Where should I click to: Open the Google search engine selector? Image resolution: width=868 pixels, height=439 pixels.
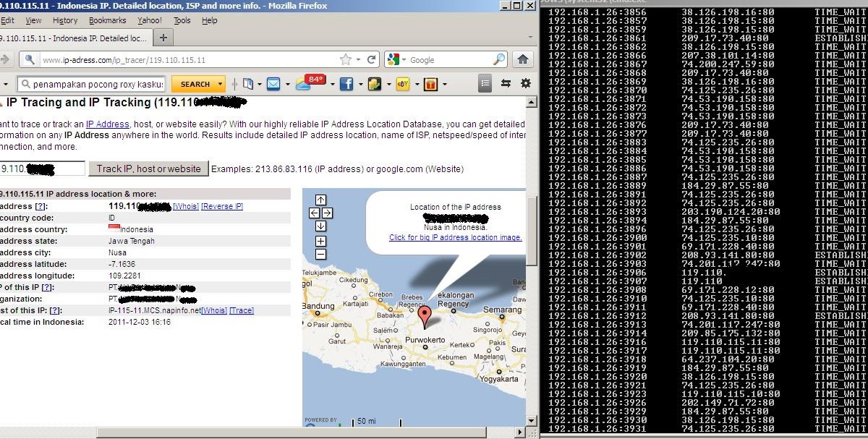click(397, 60)
